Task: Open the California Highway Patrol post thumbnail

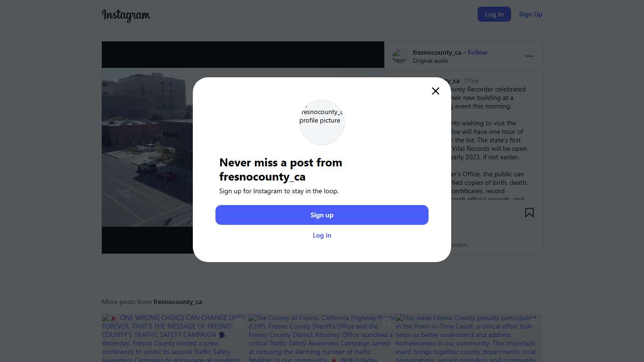Action: pos(321,337)
